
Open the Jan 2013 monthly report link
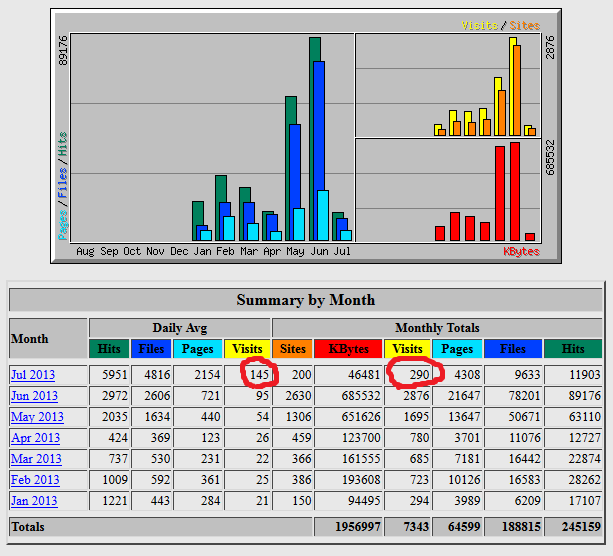click(34, 501)
